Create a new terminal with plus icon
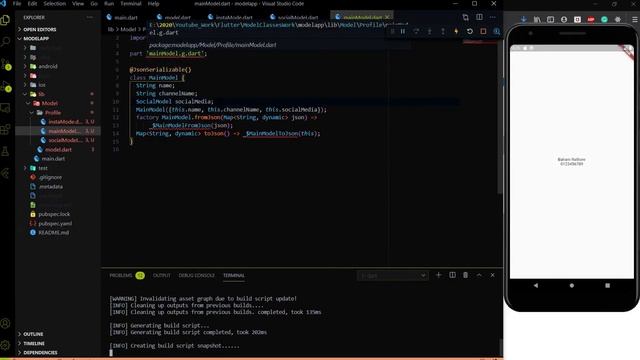 tap(438, 275)
